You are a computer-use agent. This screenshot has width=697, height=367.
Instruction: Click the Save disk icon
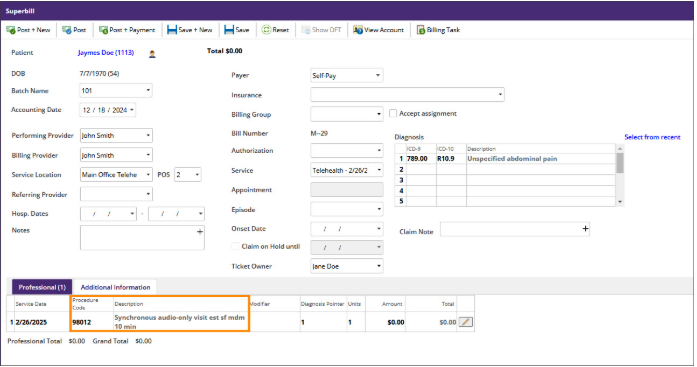pyautogui.click(x=229, y=30)
